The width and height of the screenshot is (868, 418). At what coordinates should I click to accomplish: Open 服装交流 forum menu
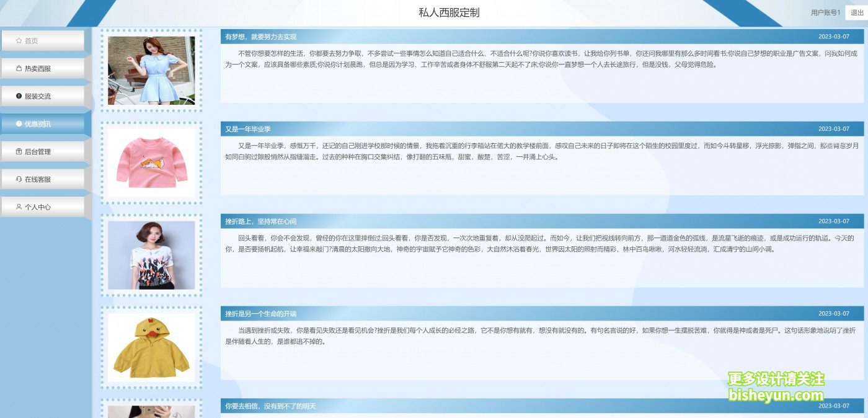click(42, 96)
